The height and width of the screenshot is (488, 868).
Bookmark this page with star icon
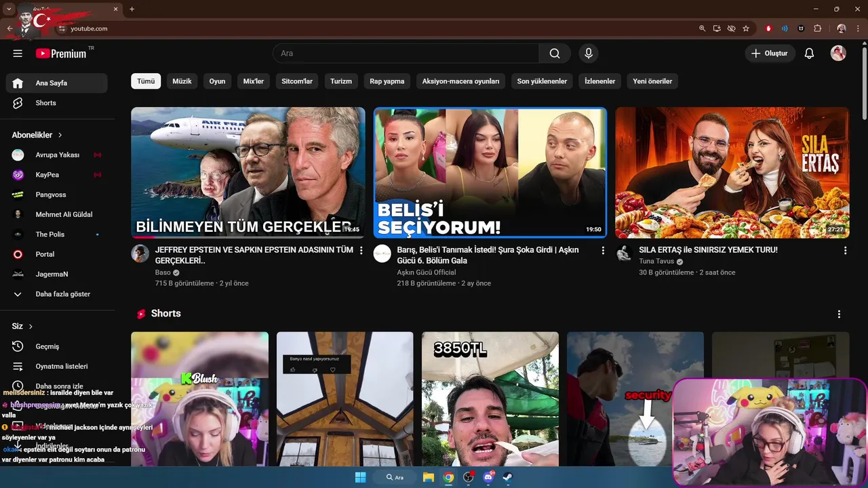pyautogui.click(x=746, y=28)
